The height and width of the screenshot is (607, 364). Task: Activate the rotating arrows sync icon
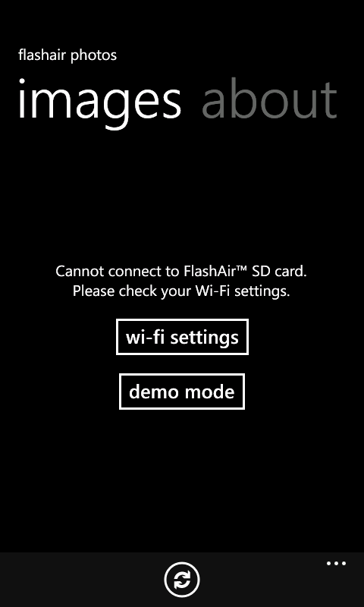pos(182,580)
